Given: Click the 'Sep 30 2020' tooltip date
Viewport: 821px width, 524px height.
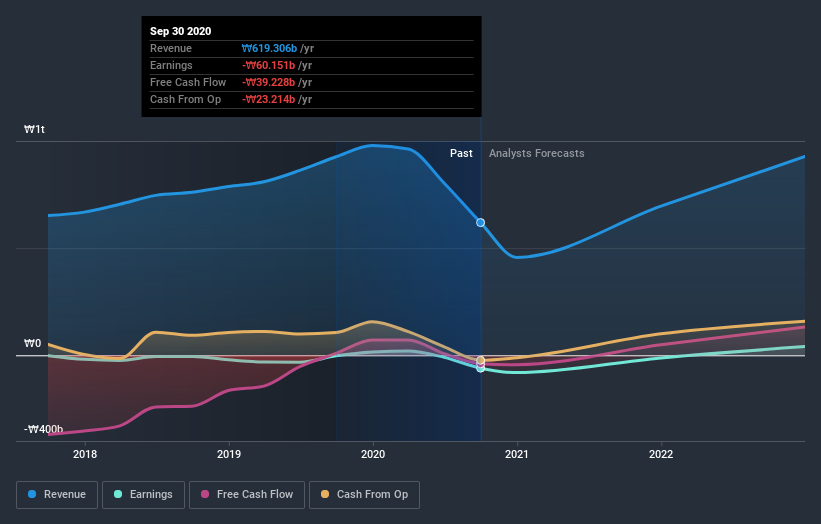Looking at the screenshot, I should pos(181,31).
